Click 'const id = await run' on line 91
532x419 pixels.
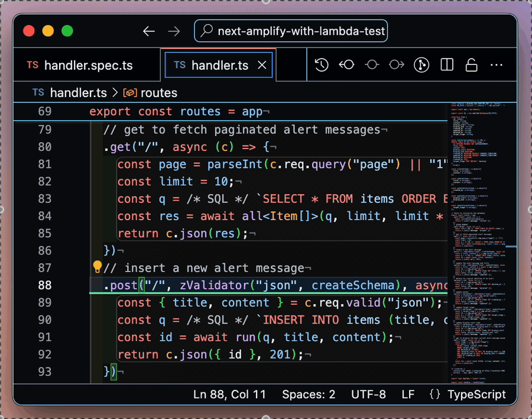(x=186, y=337)
